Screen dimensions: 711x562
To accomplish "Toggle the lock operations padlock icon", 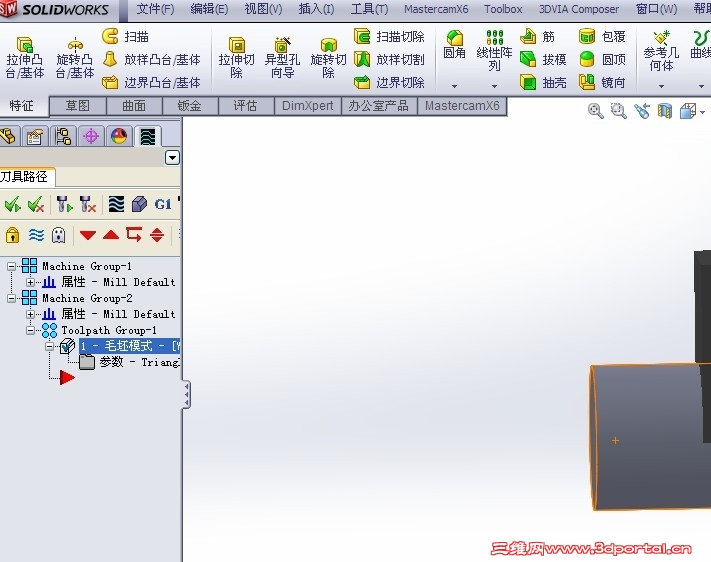I will tap(12, 235).
